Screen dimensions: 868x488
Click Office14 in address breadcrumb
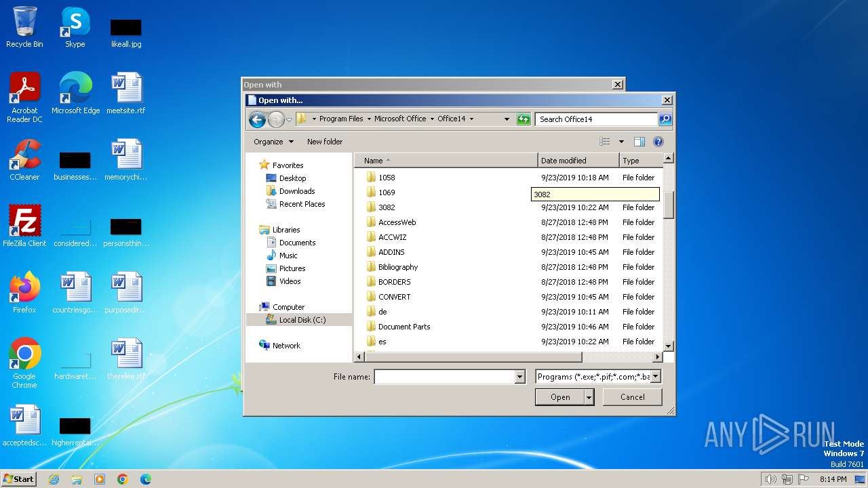coord(452,119)
